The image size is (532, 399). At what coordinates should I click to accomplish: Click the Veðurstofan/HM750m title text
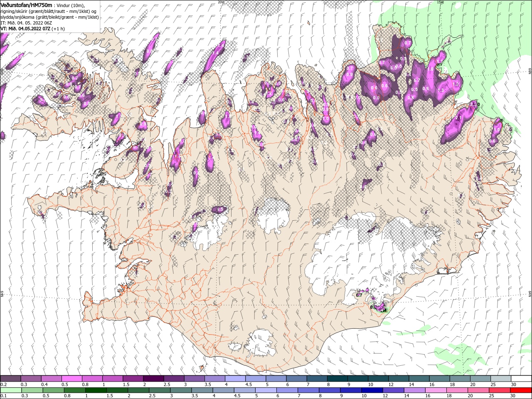(26, 5)
